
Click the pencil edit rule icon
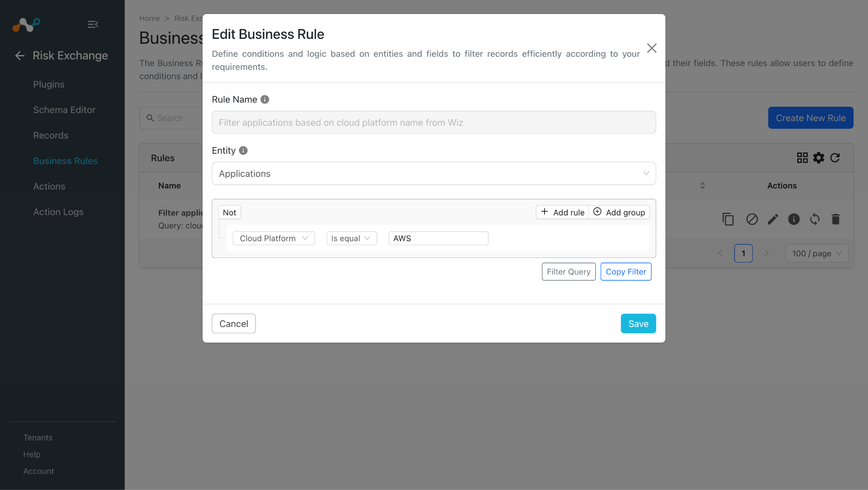773,219
